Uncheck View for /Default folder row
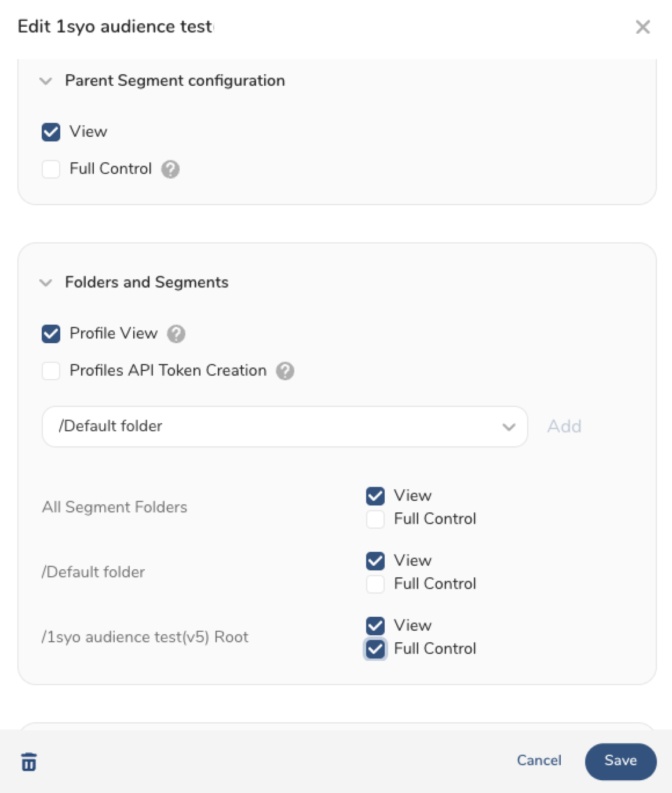This screenshot has height=793, width=672. [x=375, y=561]
